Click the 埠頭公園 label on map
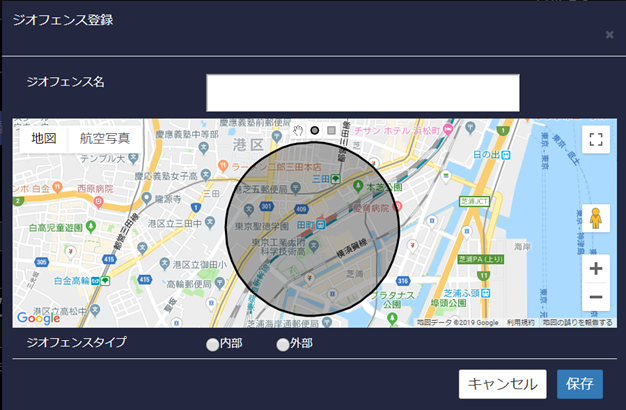 pyautogui.click(x=448, y=303)
